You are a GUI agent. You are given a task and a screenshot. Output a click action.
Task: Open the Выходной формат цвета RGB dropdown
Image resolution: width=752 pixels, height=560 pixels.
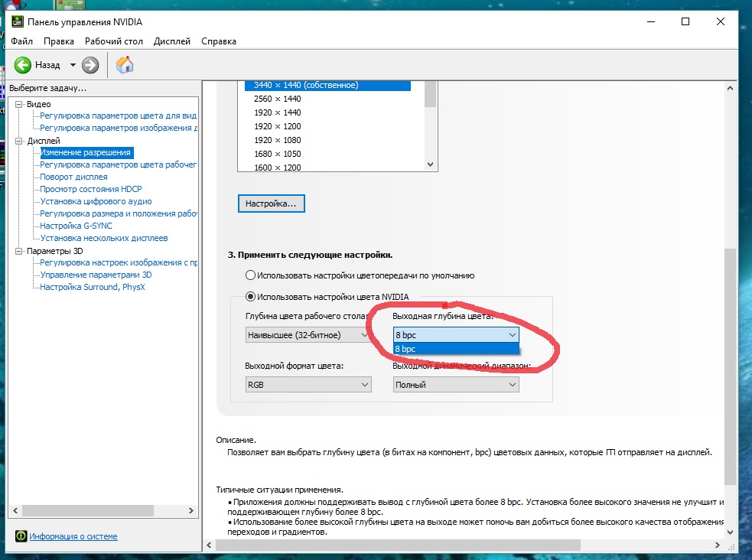[308, 385]
